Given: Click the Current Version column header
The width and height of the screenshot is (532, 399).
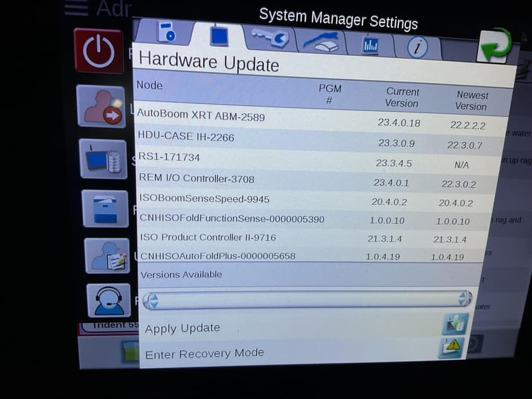Looking at the screenshot, I should coord(402,97).
